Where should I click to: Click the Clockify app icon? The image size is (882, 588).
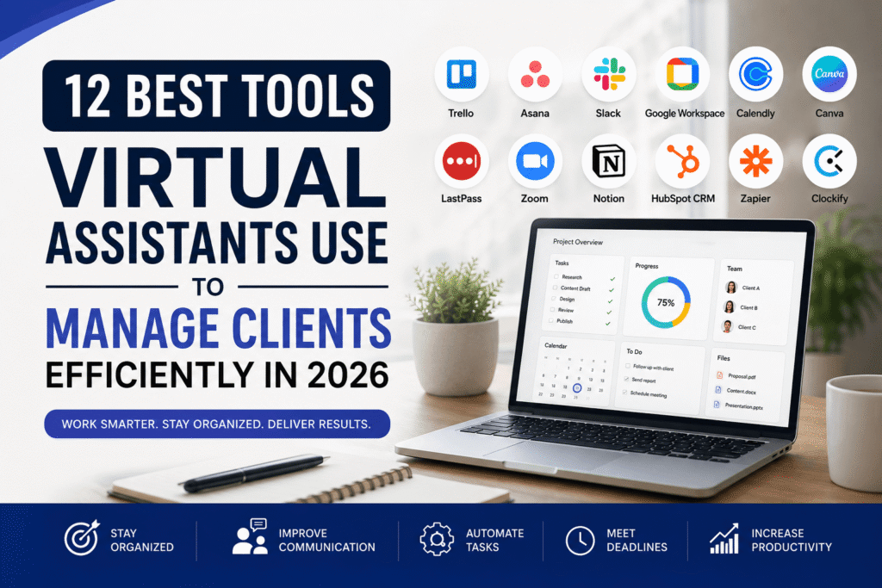[829, 161]
